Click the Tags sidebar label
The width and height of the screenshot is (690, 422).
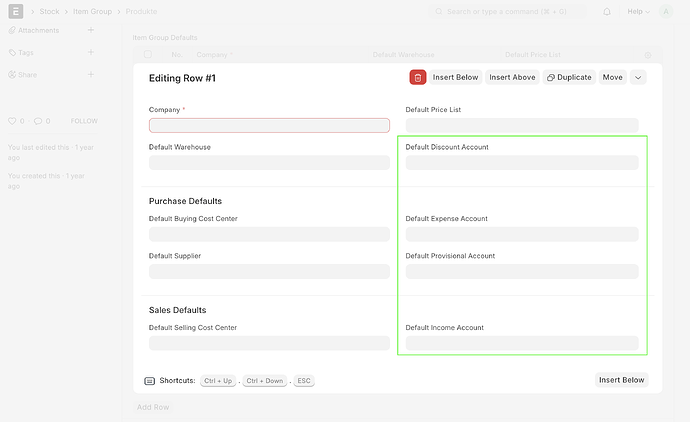point(26,52)
